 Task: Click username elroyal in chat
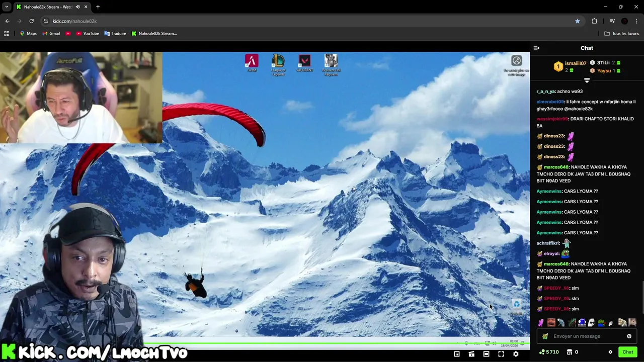click(x=551, y=254)
